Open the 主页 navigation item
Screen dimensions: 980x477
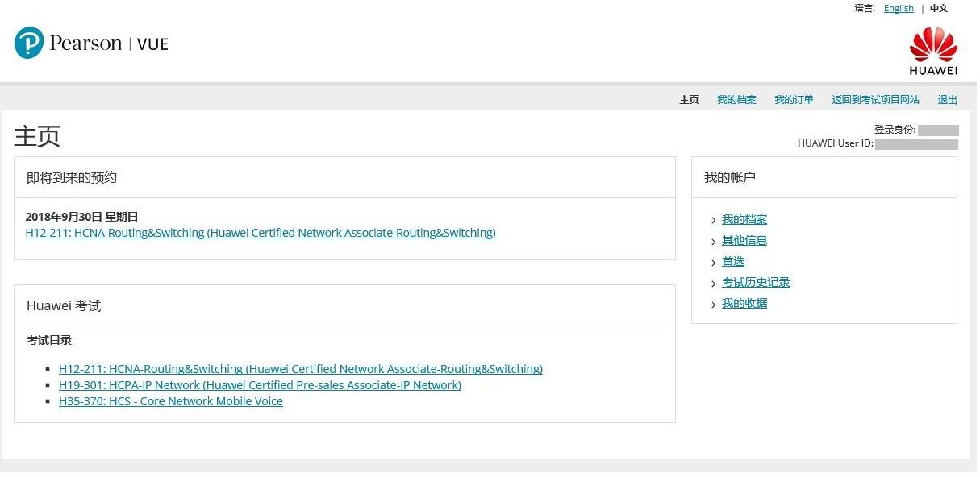coord(689,100)
